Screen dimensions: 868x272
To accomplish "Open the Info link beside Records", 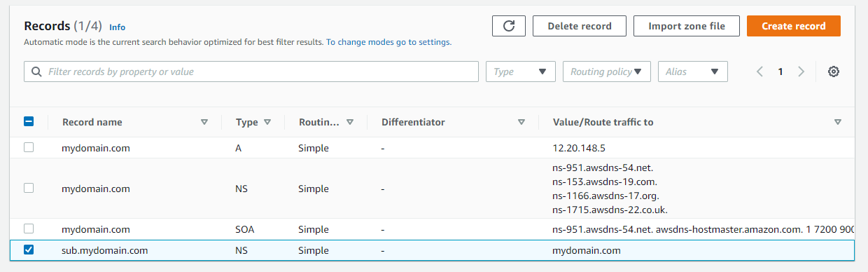I will 117,27.
